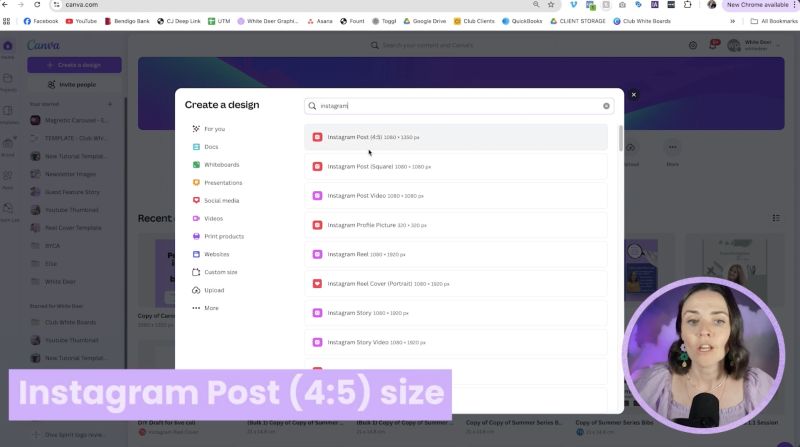
Task: Select Instagram Post (4:5) result
Action: [456, 137]
